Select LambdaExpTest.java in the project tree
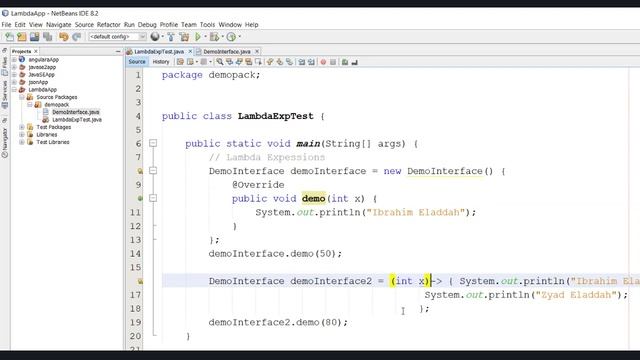This screenshot has height=360, width=640. coord(77,120)
